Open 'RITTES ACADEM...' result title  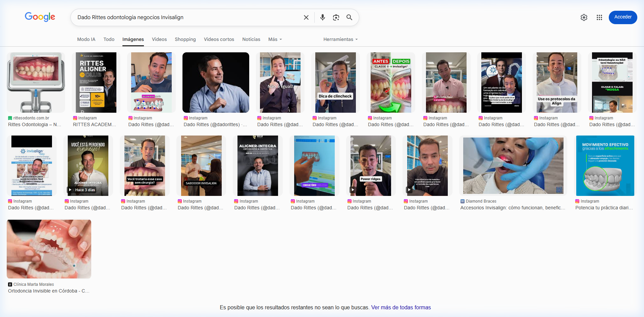(95, 124)
